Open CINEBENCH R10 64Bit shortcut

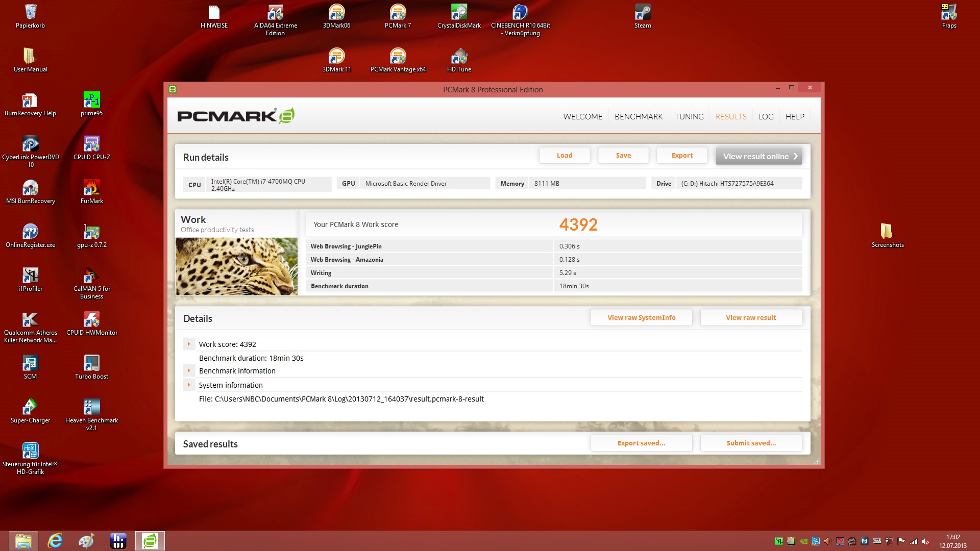coord(520,20)
